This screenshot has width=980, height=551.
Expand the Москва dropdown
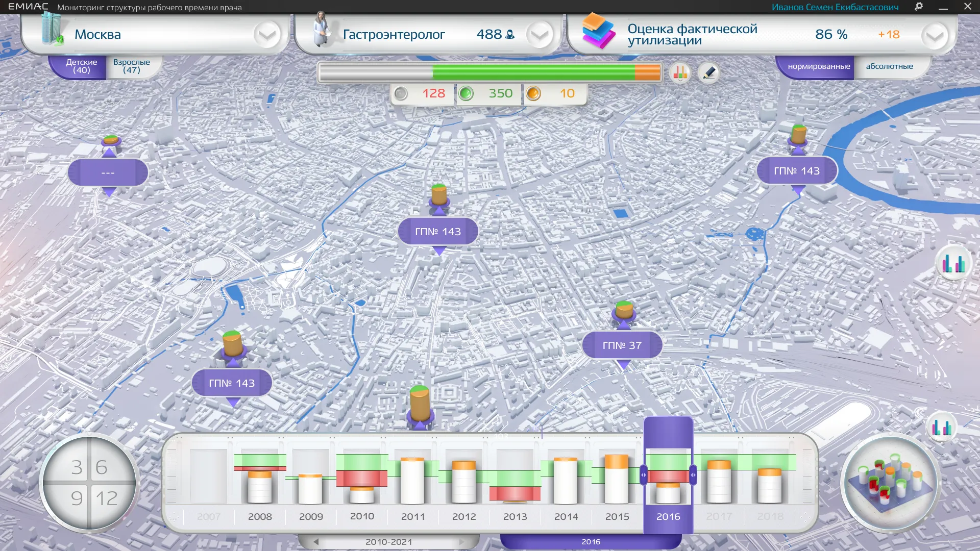click(x=267, y=35)
